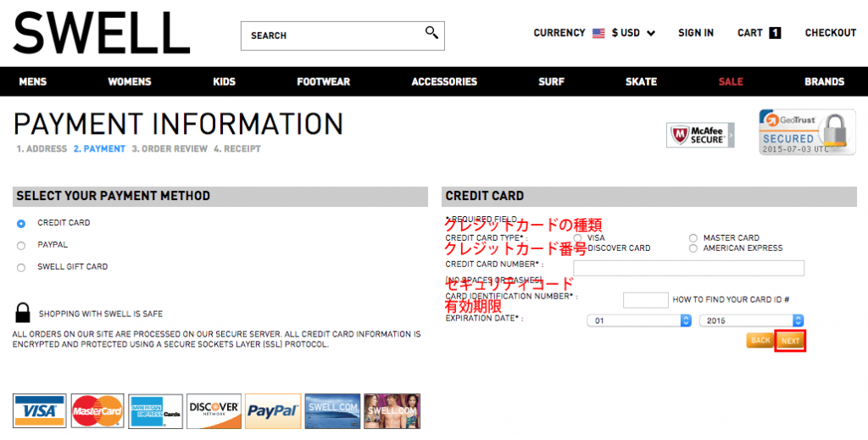The height and width of the screenshot is (440, 868).
Task: Choose American Express as card type
Action: [693, 248]
